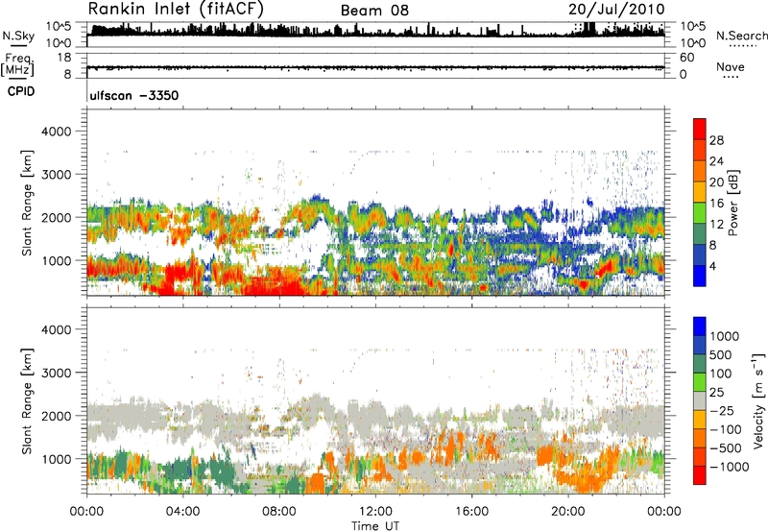Click the "N.Search" legend label
Image resolution: width=768 pixels, height=532 pixels.
click(742, 36)
